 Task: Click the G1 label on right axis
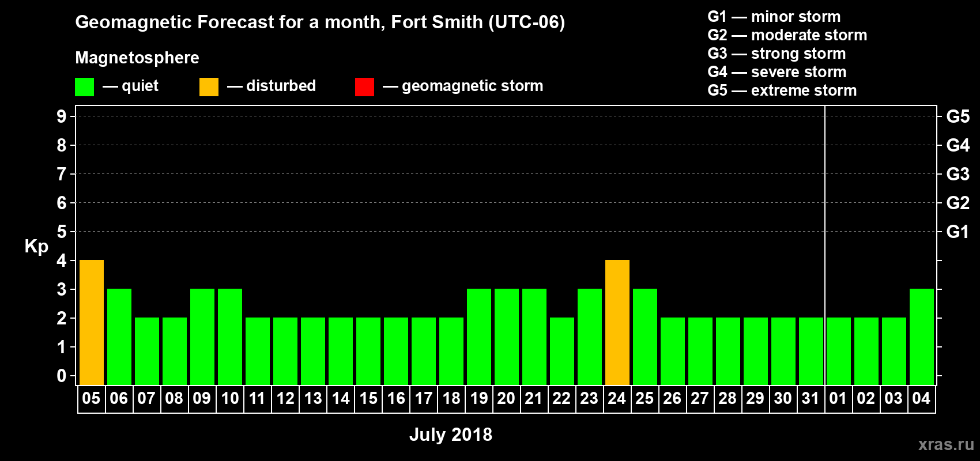click(958, 232)
